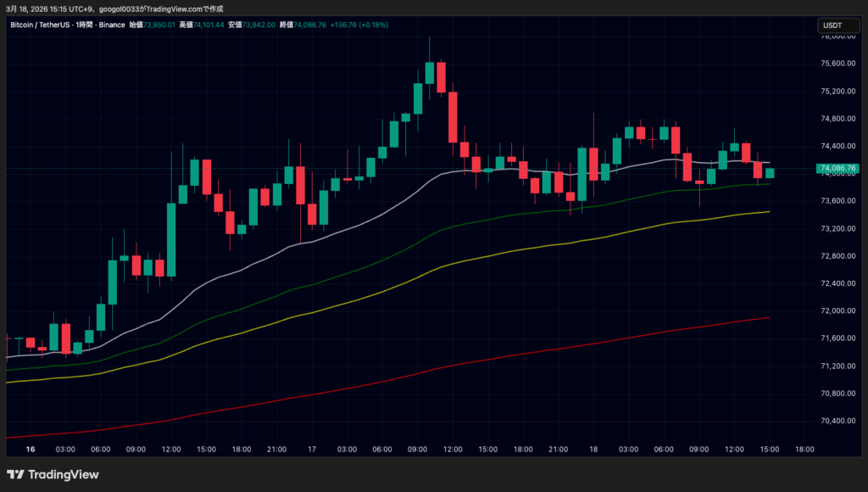This screenshot has height=492, width=868.
Task: Click the TradingView logo icon
Action: [15, 475]
